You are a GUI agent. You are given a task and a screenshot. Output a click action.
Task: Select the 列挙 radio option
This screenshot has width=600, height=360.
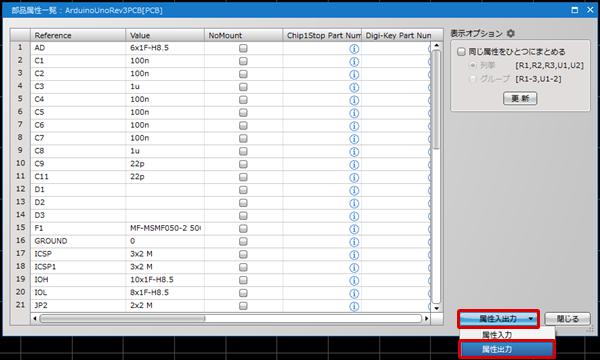click(x=473, y=65)
